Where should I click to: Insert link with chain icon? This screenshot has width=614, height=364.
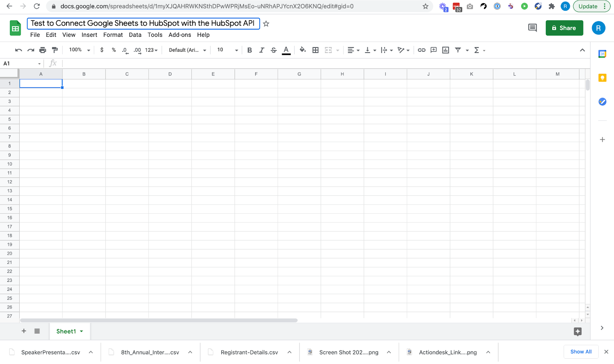point(421,50)
